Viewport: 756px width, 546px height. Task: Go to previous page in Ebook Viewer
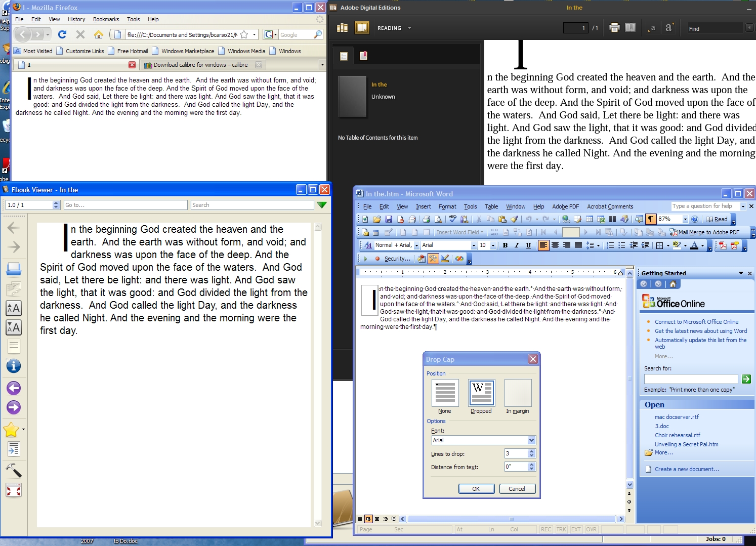point(14,388)
